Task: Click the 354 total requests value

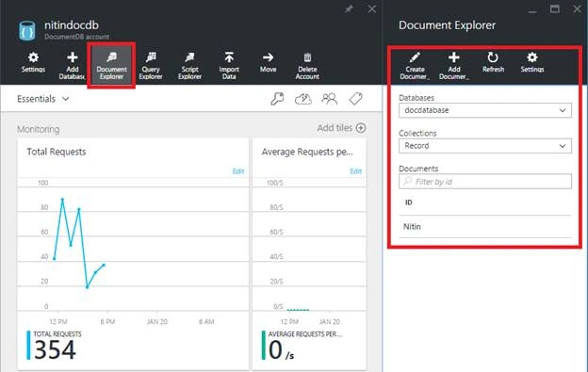Action: pos(55,349)
